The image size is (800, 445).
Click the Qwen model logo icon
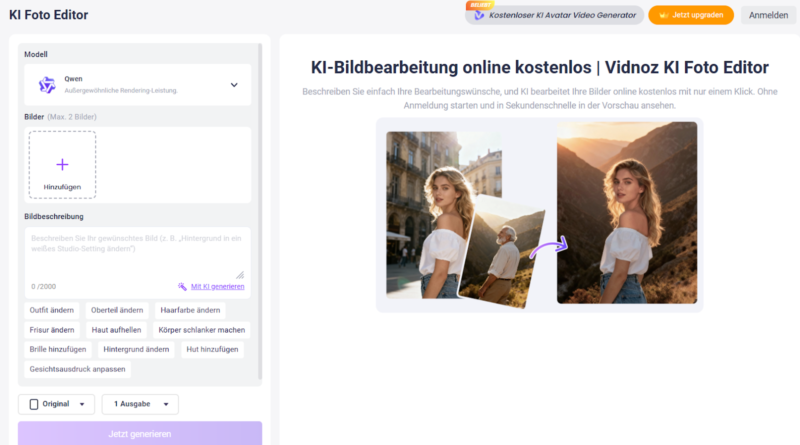coord(47,85)
